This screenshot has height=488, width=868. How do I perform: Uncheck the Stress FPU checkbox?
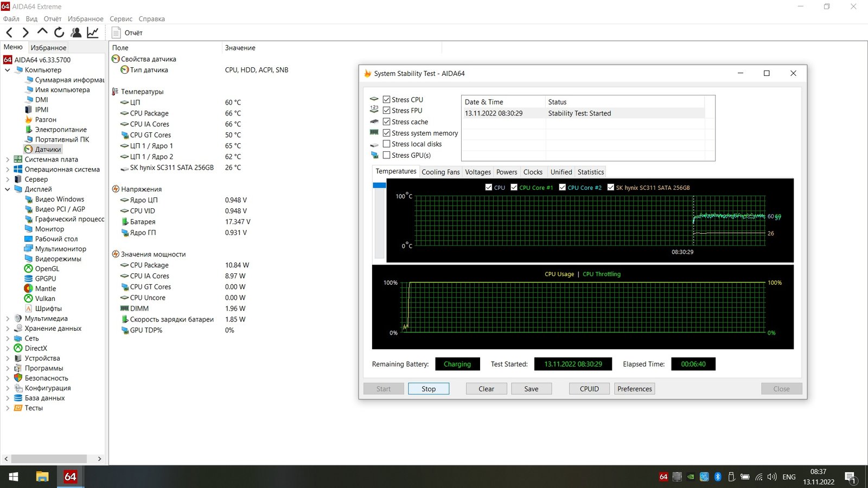(x=386, y=111)
